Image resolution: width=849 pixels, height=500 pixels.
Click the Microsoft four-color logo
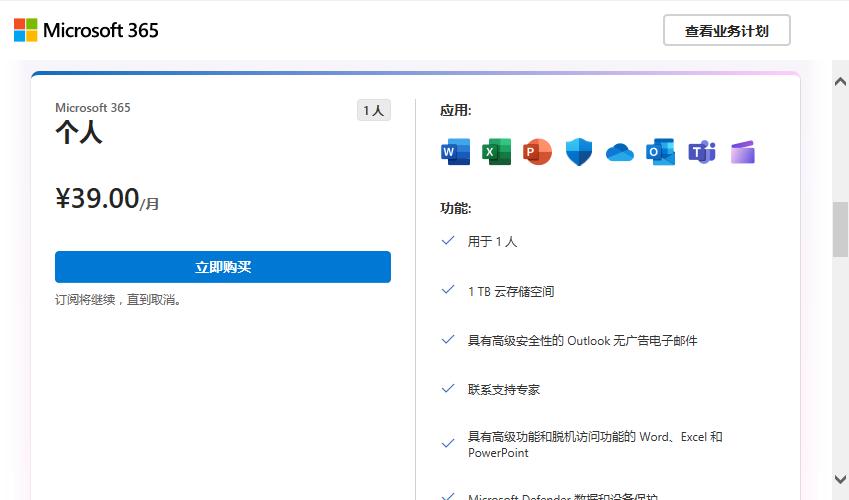point(25,30)
